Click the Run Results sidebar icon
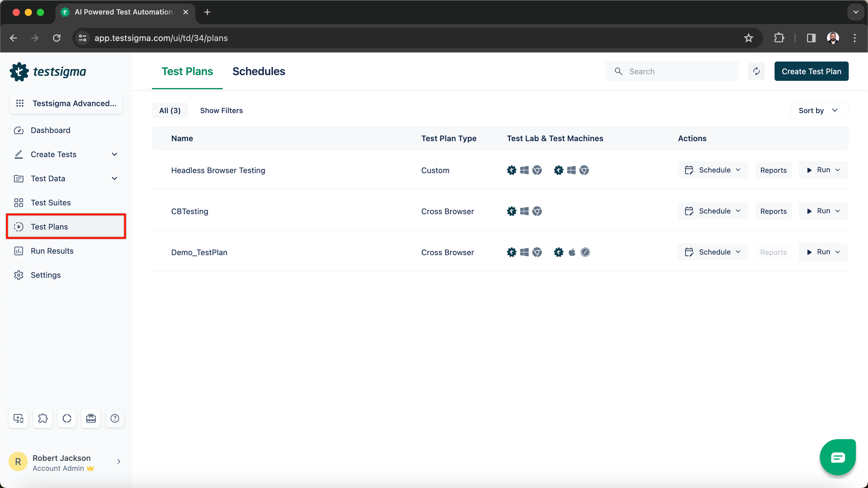This screenshot has height=488, width=868. (x=20, y=251)
